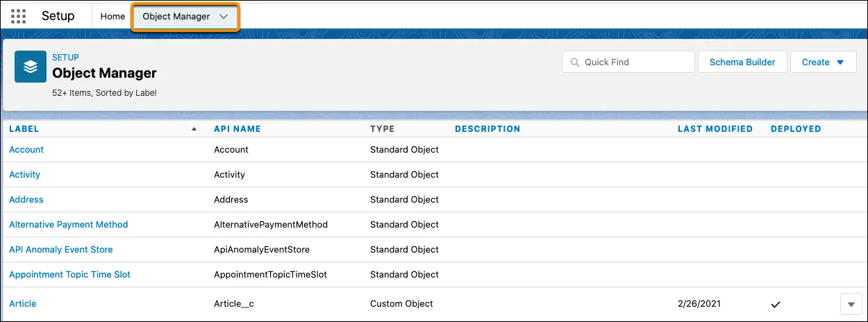
Task: Open the Article custom object
Action: (x=23, y=303)
